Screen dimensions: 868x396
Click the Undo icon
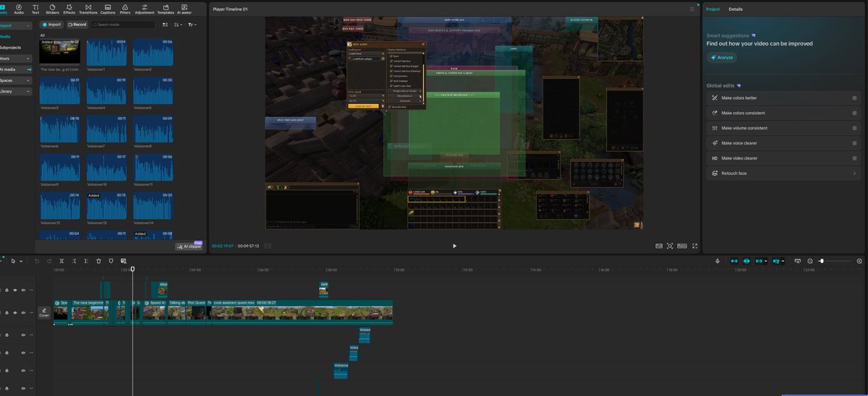[x=37, y=261]
